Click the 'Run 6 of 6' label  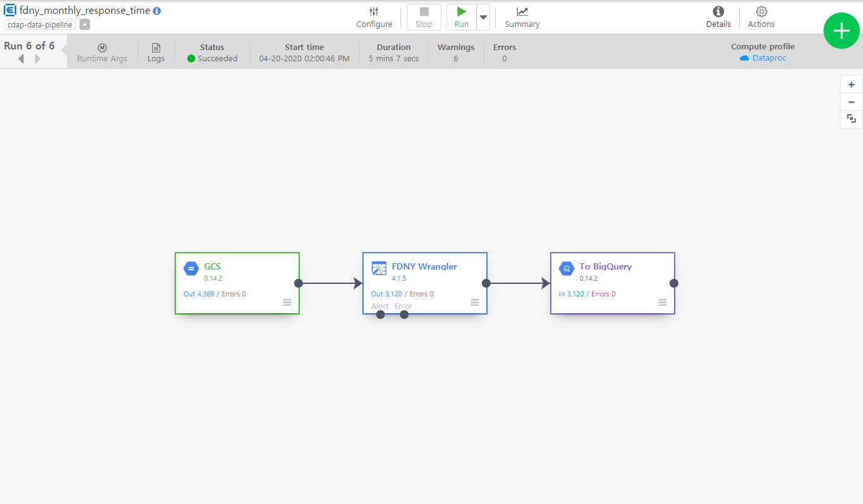click(x=29, y=46)
